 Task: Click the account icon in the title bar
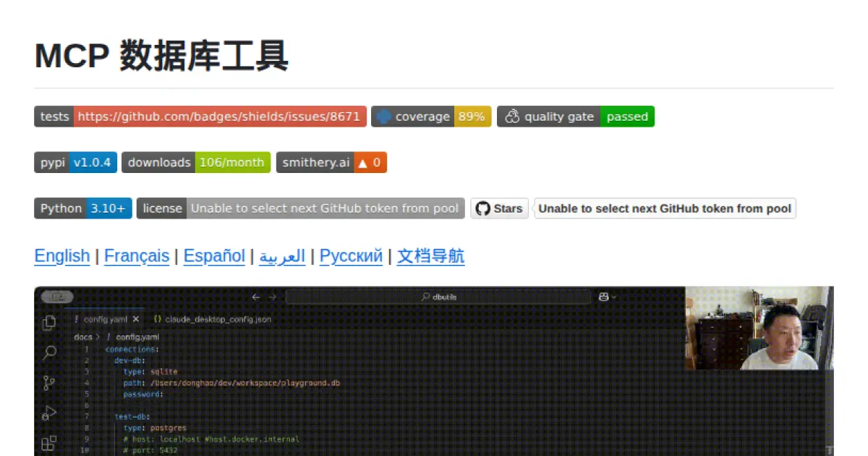pos(603,296)
